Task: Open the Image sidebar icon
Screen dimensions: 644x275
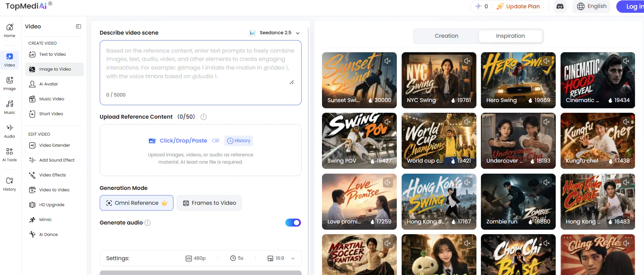Action: click(9, 83)
